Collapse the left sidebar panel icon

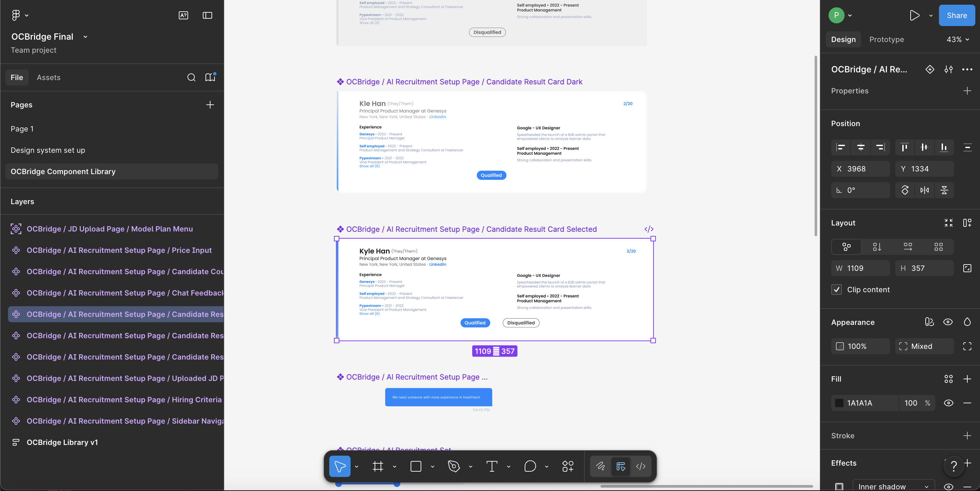207,15
